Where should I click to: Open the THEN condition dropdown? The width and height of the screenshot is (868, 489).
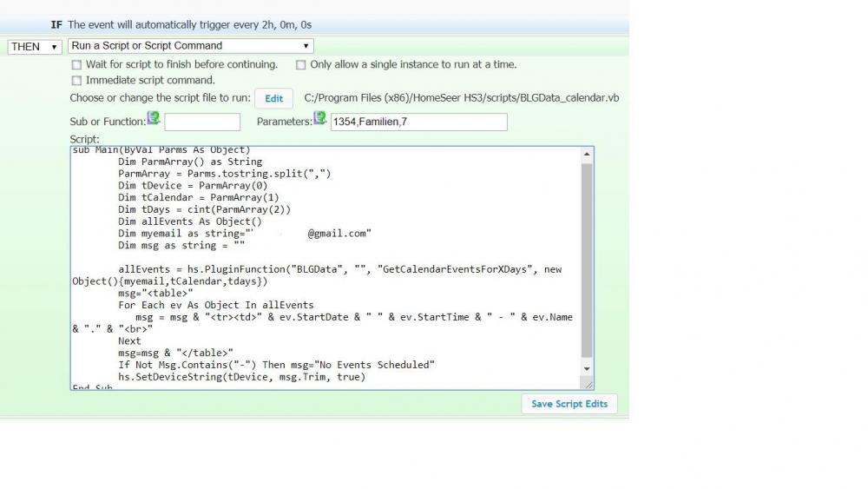(35, 46)
